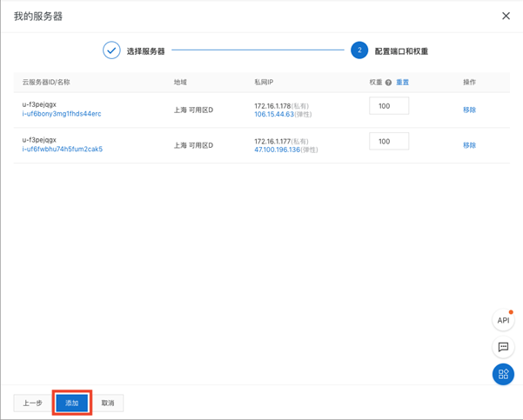The height and width of the screenshot is (420, 523).
Task: Click name u-f3pejqgx in the first row
Action: tap(39, 104)
